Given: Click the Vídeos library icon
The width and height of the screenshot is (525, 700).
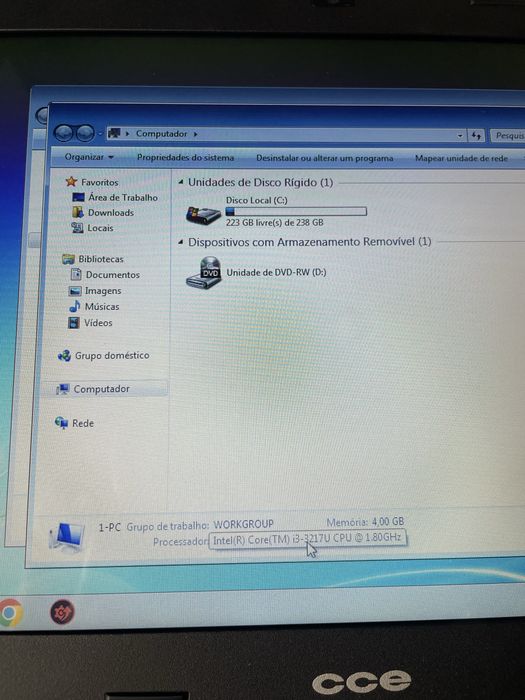Looking at the screenshot, I should click(74, 322).
